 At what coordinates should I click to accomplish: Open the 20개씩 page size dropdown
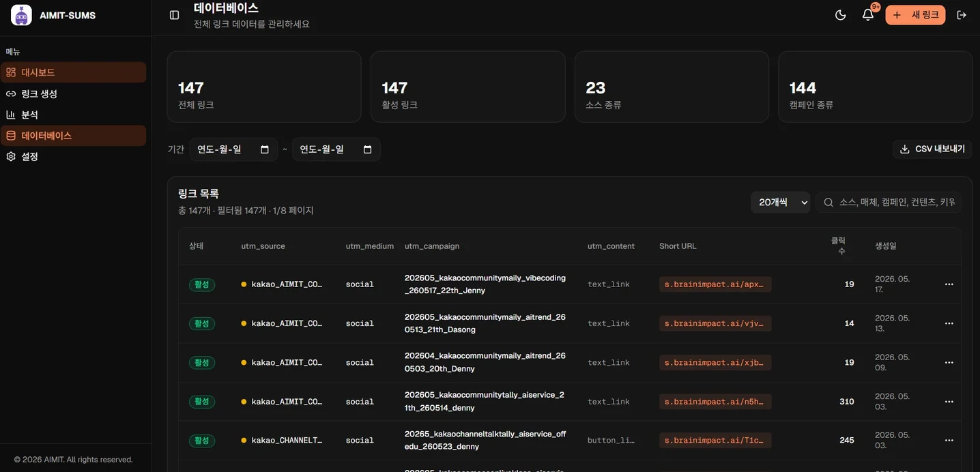780,203
